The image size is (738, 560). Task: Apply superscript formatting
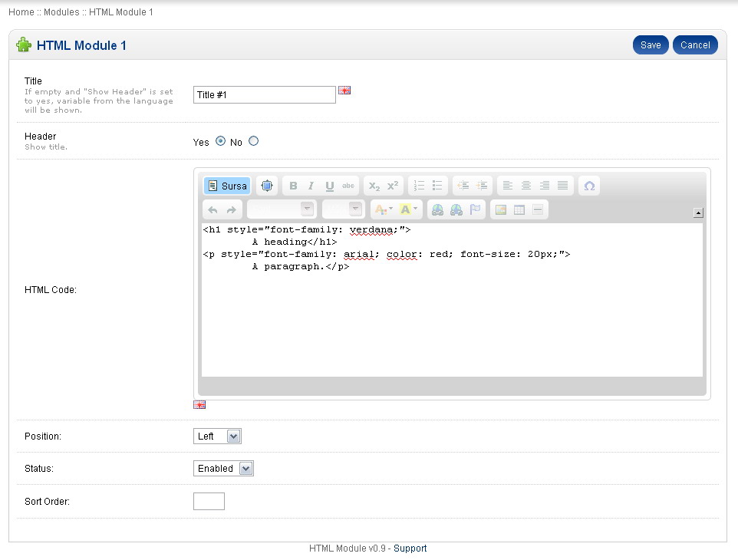393,186
